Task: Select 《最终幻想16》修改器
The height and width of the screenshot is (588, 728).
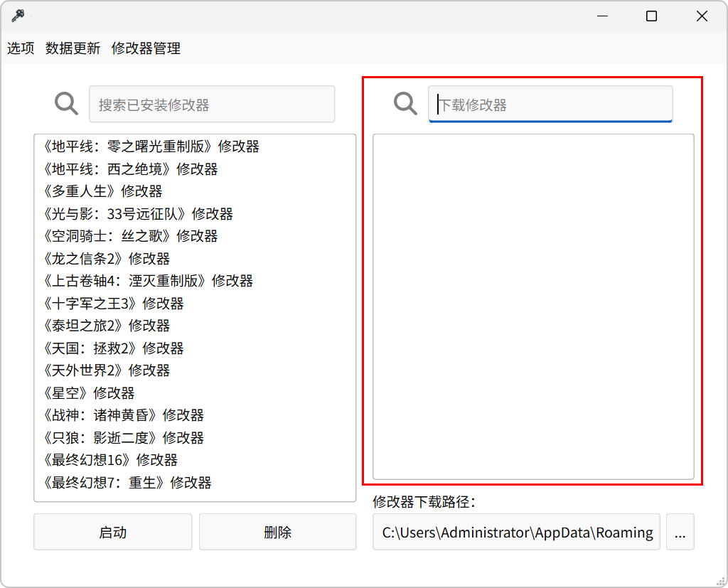Action: pos(195,460)
